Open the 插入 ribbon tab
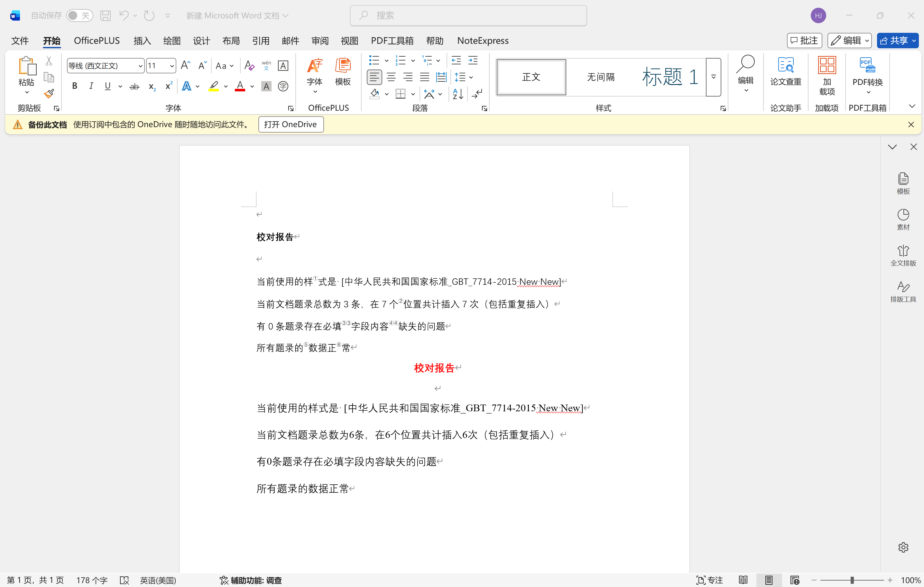This screenshot has width=924, height=587. click(142, 41)
